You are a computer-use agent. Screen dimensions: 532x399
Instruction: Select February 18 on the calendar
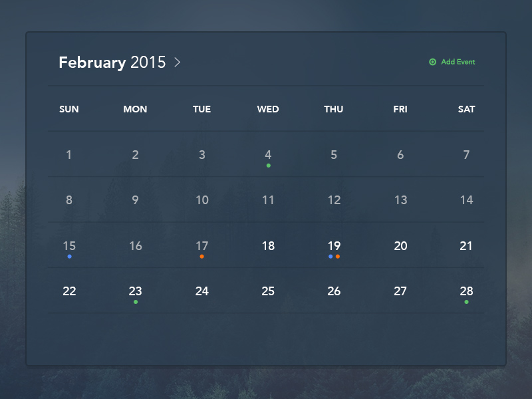click(x=268, y=245)
